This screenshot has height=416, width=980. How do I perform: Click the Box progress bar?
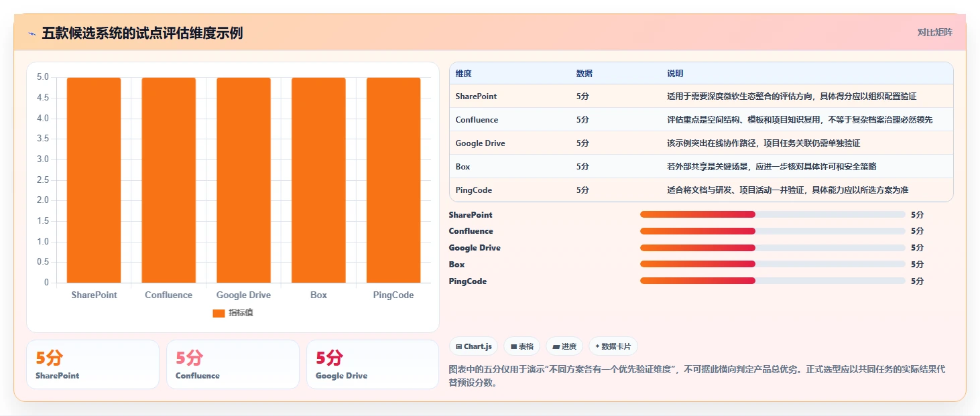coord(773,264)
